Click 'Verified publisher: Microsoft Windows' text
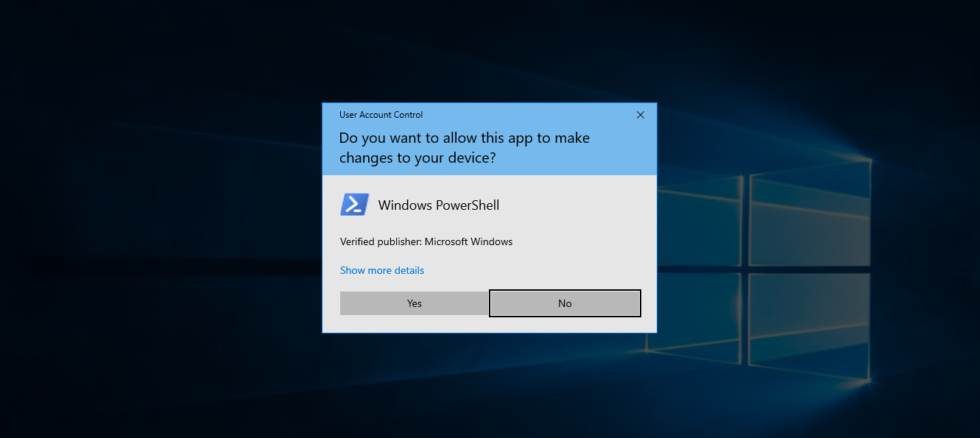 coord(426,241)
